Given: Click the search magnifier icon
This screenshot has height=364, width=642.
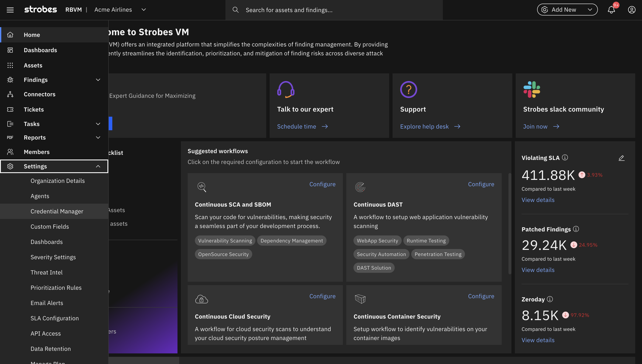Looking at the screenshot, I should pos(235,10).
